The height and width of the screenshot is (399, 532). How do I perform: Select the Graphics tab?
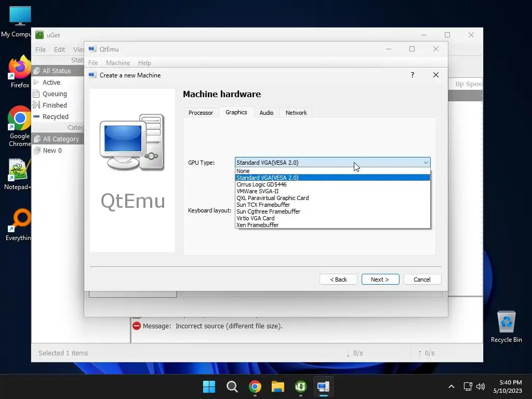click(236, 112)
